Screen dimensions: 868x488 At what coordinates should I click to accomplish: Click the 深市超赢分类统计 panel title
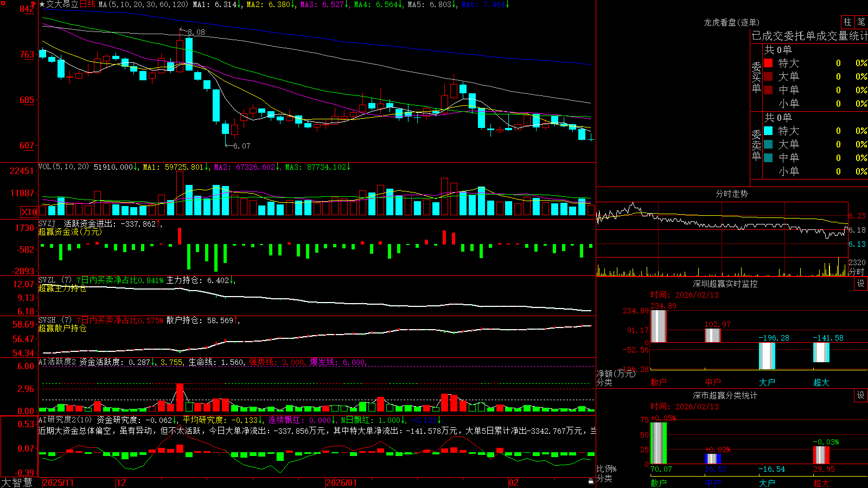click(725, 395)
